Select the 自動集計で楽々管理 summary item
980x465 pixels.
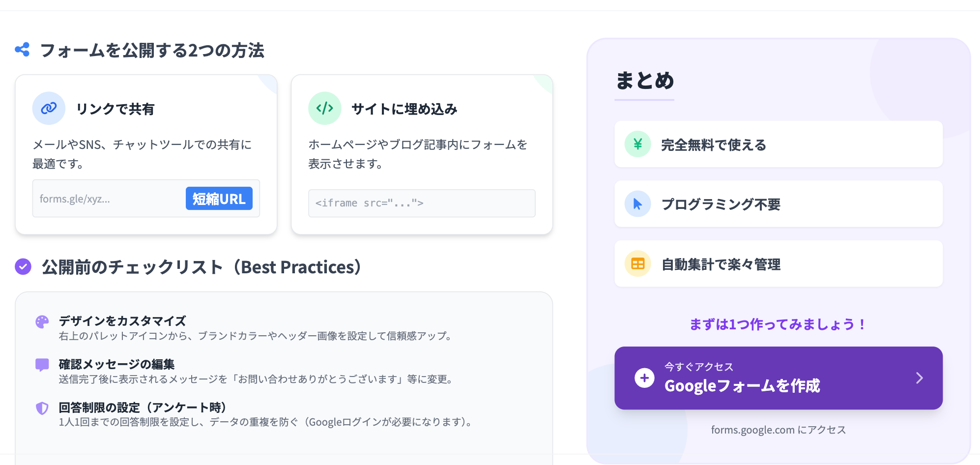(x=778, y=264)
